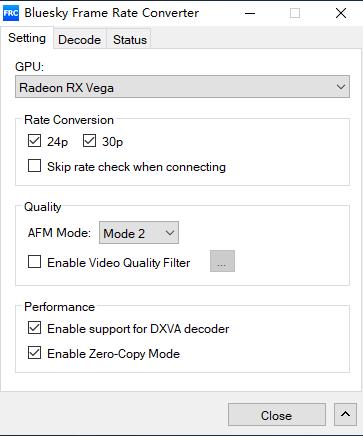This screenshot has width=363, height=436.
Task: Click the disabled maximize window button
Action: tap(295, 13)
